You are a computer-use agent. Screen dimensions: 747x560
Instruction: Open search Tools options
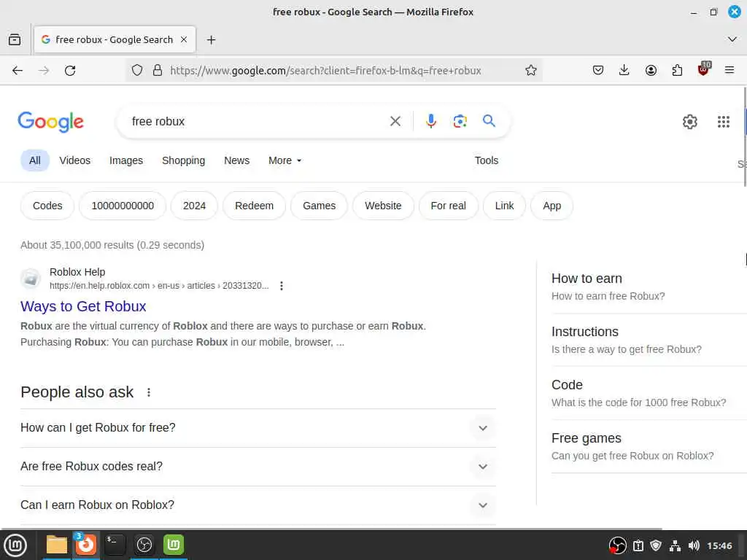[x=487, y=160]
